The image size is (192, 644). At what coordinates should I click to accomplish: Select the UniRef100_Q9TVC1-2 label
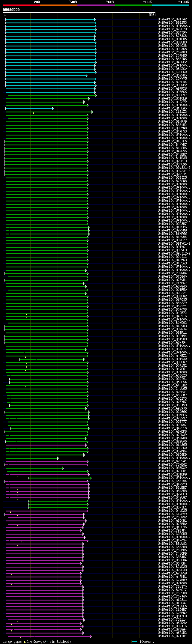pyautogui.click(x=174, y=243)
